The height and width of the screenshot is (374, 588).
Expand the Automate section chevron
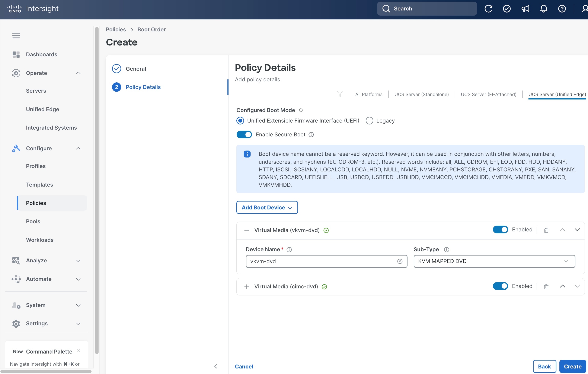78,279
